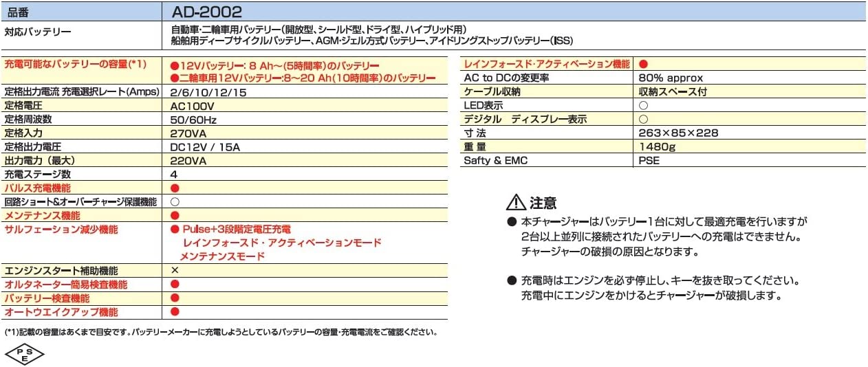Click the 充電可能なバッテリーの容量(*1) label
Screen dimensions: 868x367
[76, 64]
